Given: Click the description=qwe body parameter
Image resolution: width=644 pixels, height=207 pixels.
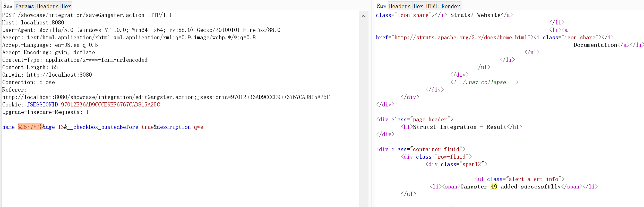Looking at the screenshot, I should [180, 127].
